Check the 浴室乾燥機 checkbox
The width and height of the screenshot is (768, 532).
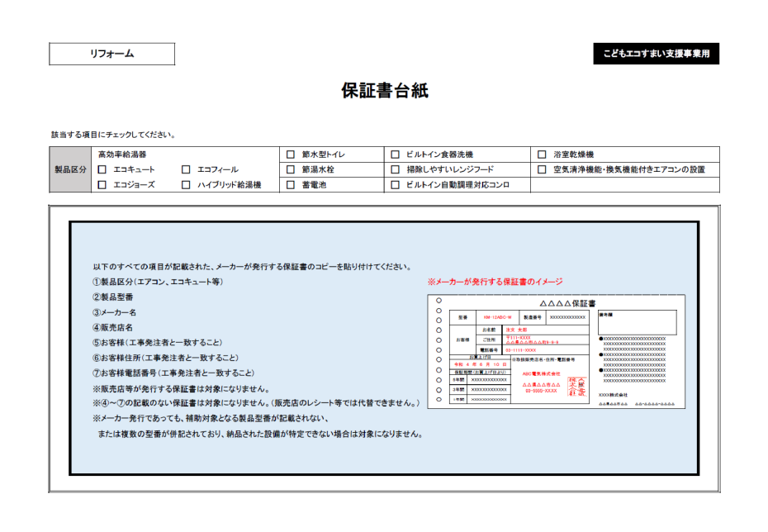pos(542,154)
